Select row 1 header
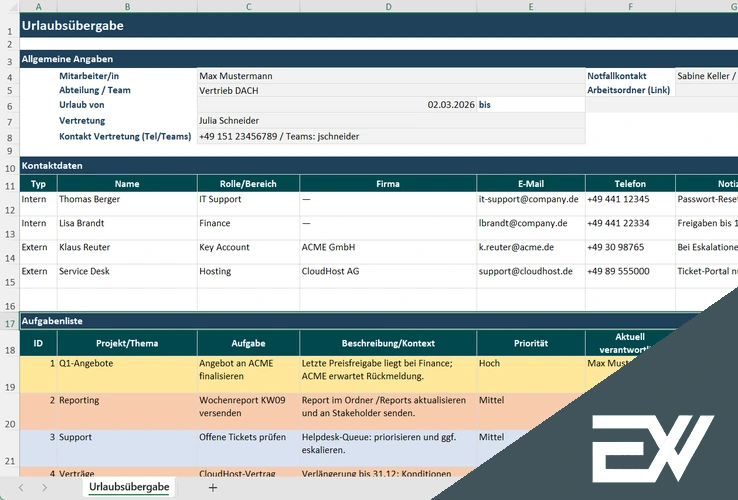 click(x=9, y=25)
